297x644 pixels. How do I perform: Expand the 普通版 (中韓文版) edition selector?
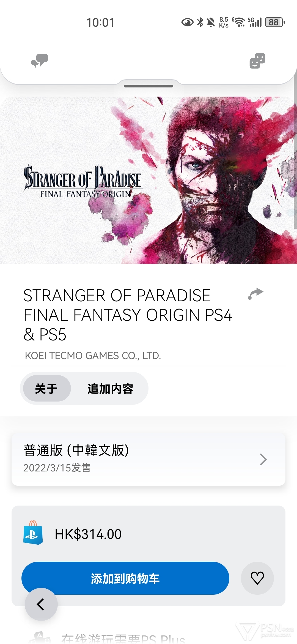tap(148, 459)
